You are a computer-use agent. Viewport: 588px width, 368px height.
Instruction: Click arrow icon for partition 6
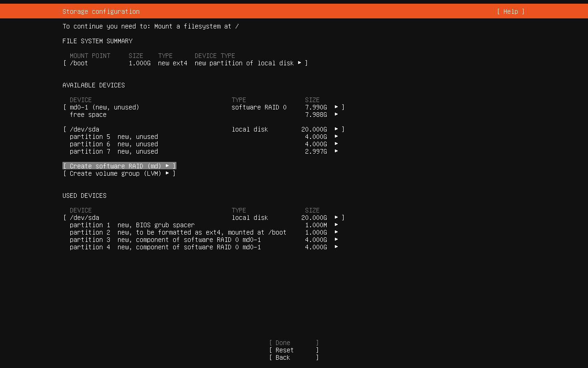click(336, 144)
